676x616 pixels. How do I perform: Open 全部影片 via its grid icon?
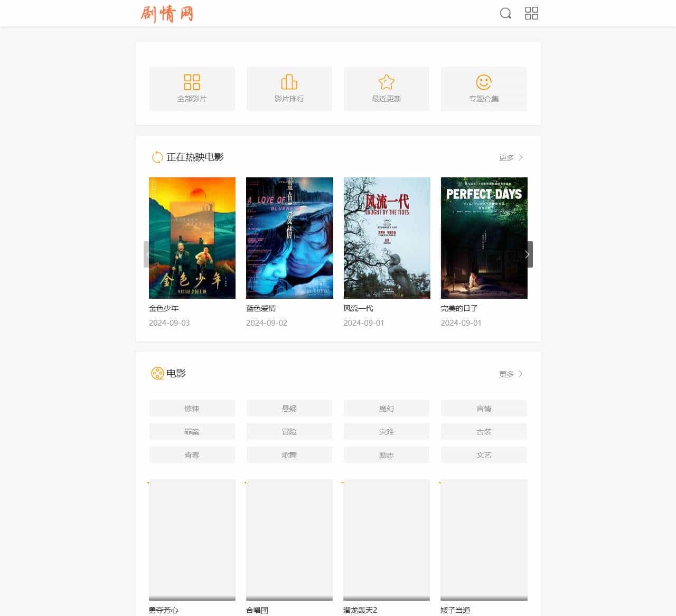click(x=192, y=82)
